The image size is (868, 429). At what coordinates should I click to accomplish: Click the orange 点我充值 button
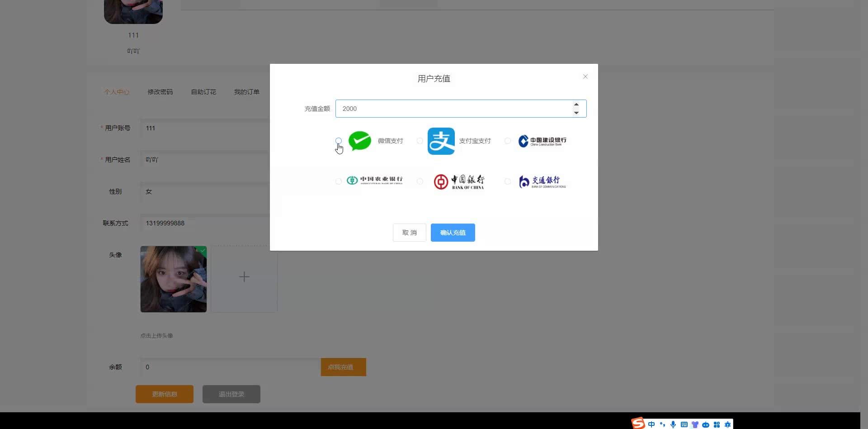click(344, 367)
